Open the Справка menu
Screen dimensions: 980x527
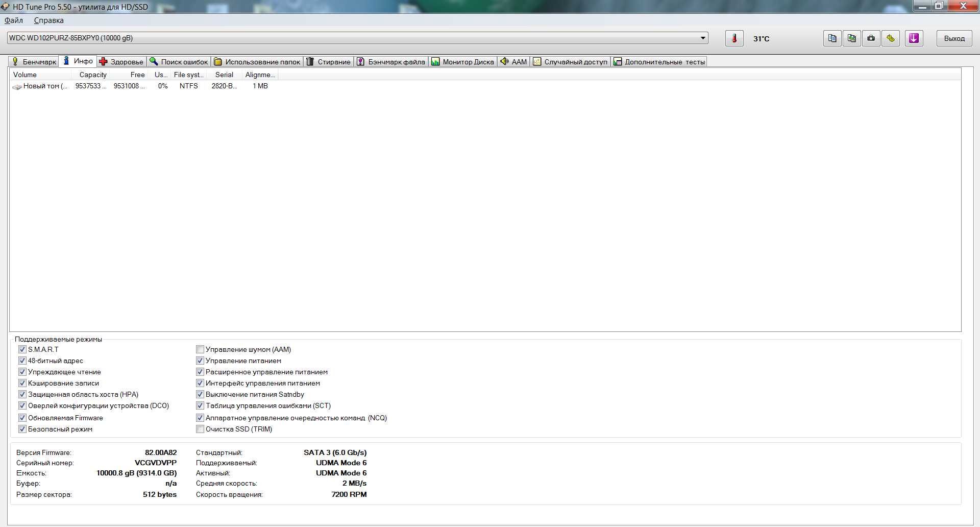click(x=49, y=20)
